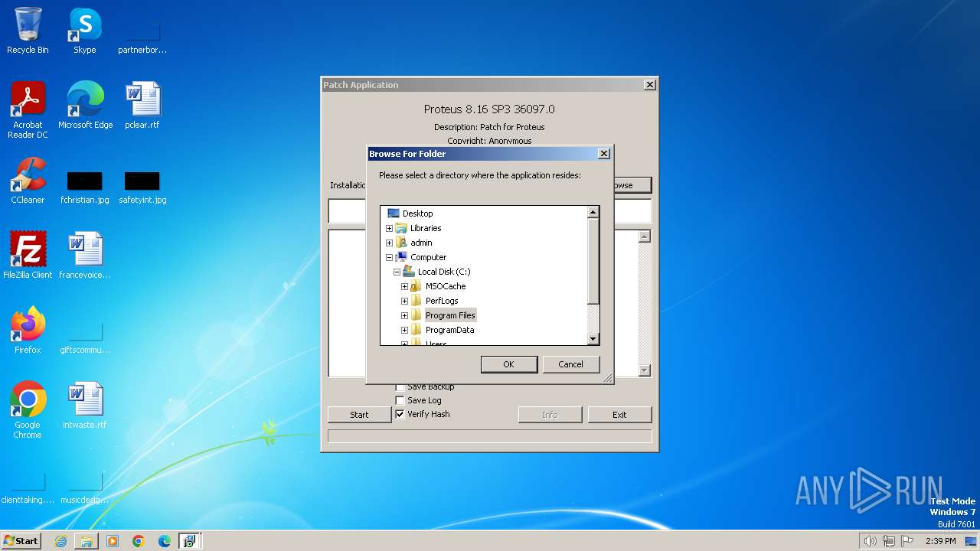
Task: Open Windows Explorer taskbar icon
Action: coord(87,541)
